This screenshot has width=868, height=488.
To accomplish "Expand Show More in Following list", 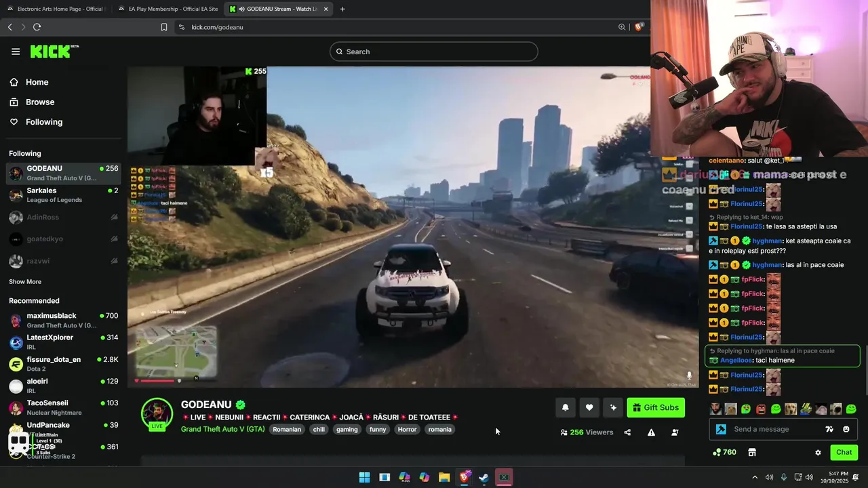I will [x=25, y=282].
